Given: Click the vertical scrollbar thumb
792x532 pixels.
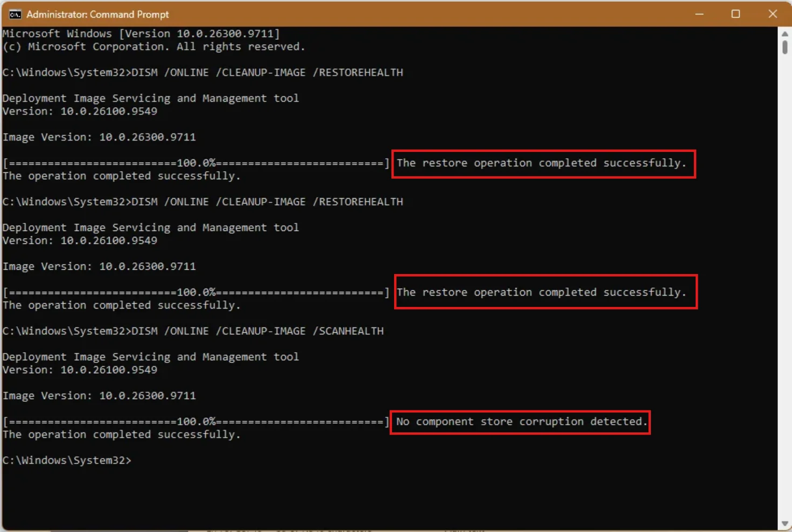Looking at the screenshot, I should 784,47.
